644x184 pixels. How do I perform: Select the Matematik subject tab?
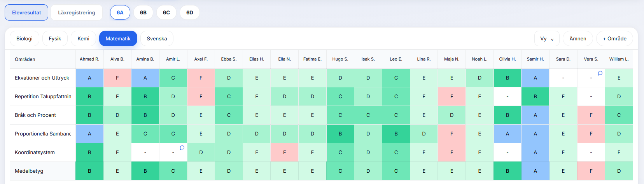[x=118, y=38]
